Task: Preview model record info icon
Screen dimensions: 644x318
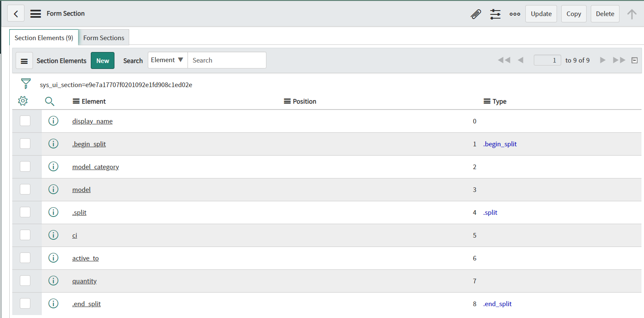Action: click(53, 189)
